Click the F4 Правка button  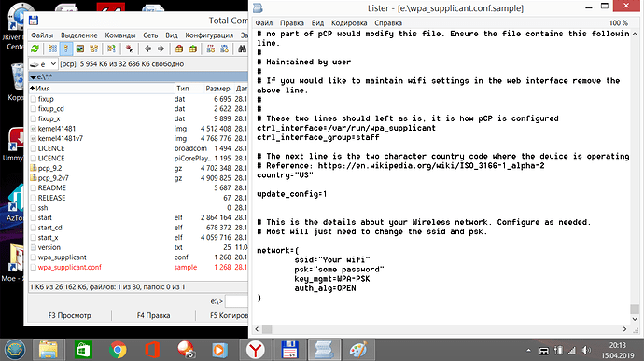(x=153, y=315)
